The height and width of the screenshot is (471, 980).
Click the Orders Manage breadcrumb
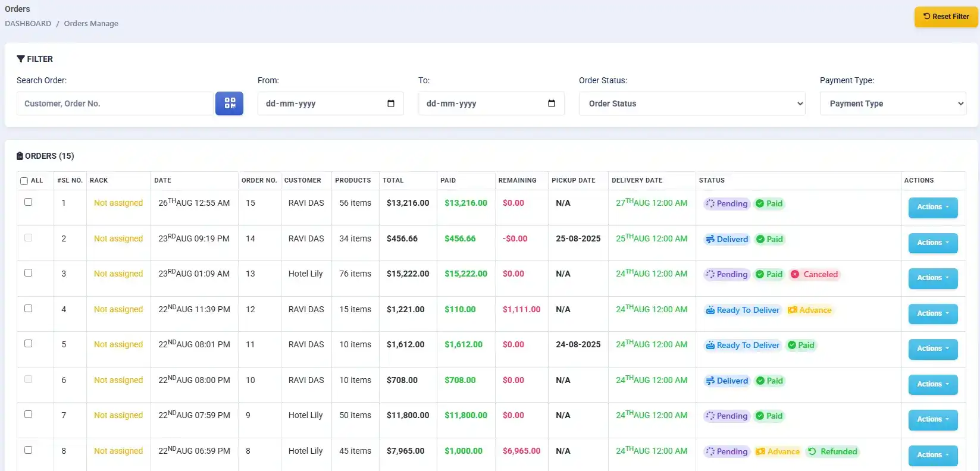click(x=91, y=24)
